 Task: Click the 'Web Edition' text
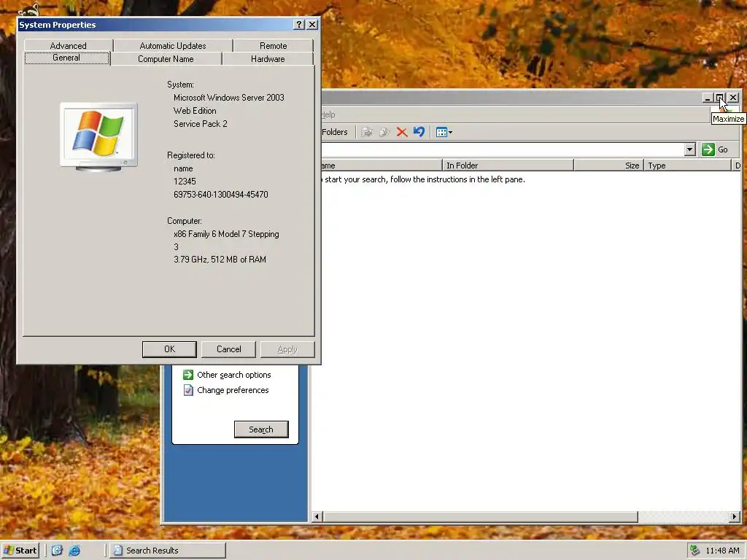pos(195,111)
